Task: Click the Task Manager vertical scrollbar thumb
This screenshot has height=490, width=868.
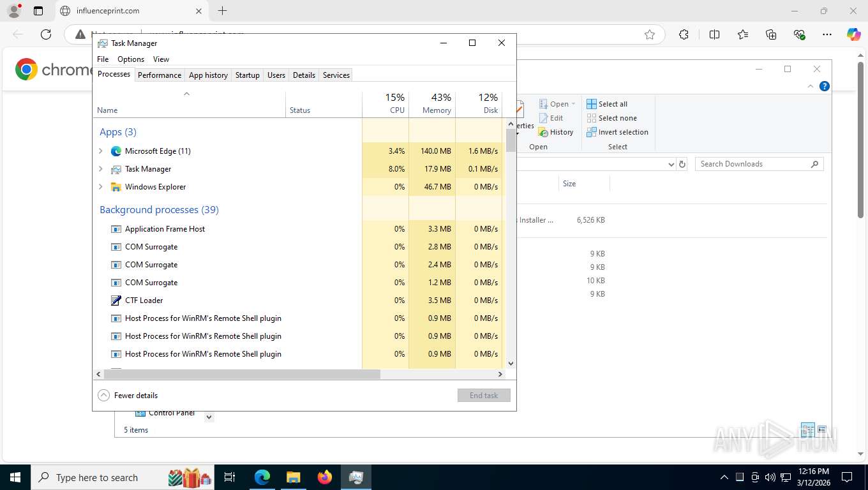Action: [x=511, y=140]
